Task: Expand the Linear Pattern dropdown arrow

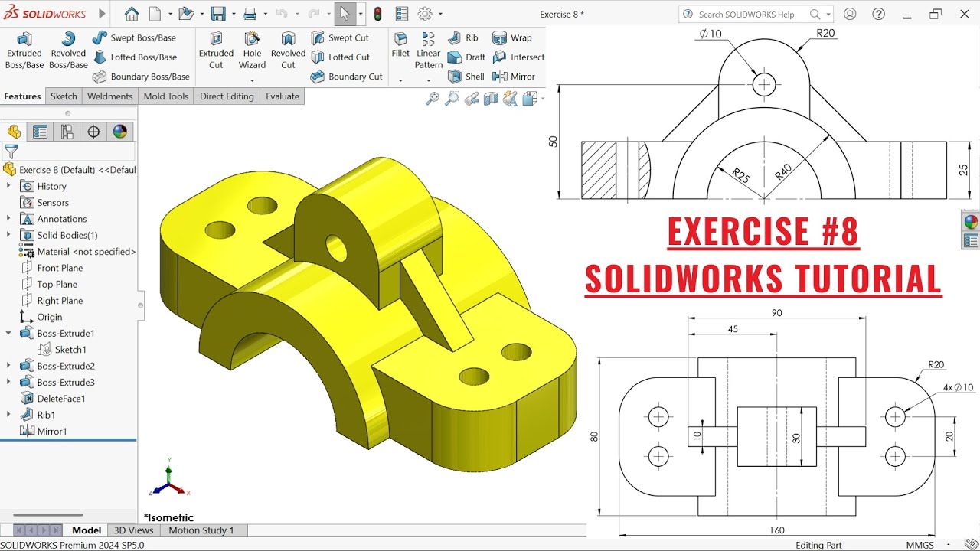Action: 429,80
